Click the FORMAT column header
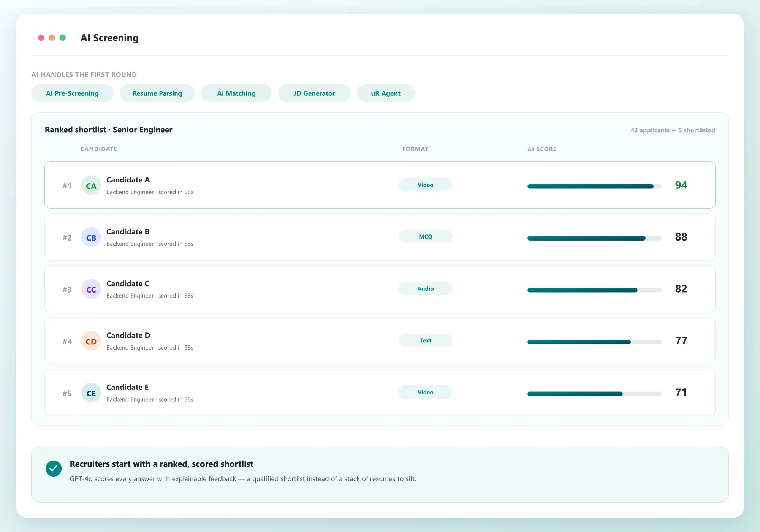Image resolution: width=760 pixels, height=532 pixels. (x=415, y=149)
